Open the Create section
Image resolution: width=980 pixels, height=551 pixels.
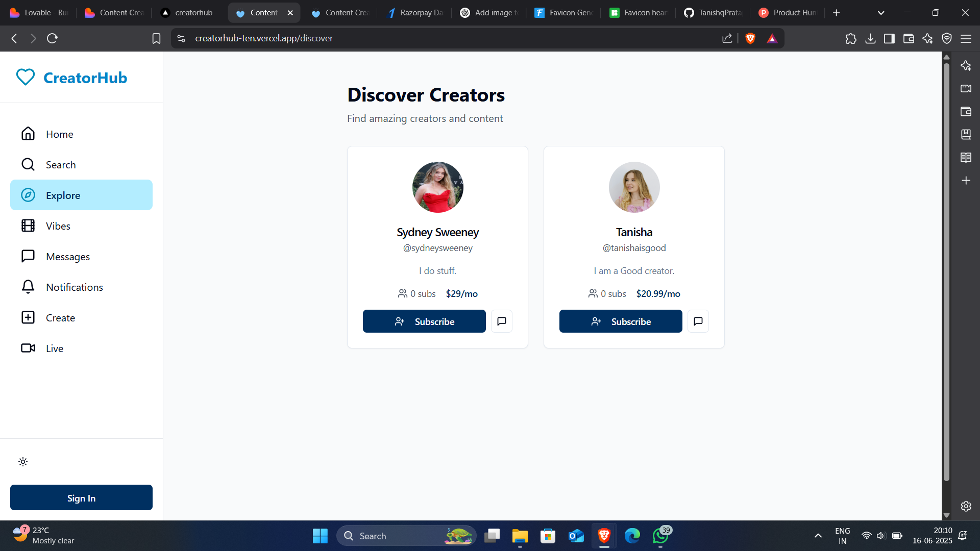click(x=60, y=317)
